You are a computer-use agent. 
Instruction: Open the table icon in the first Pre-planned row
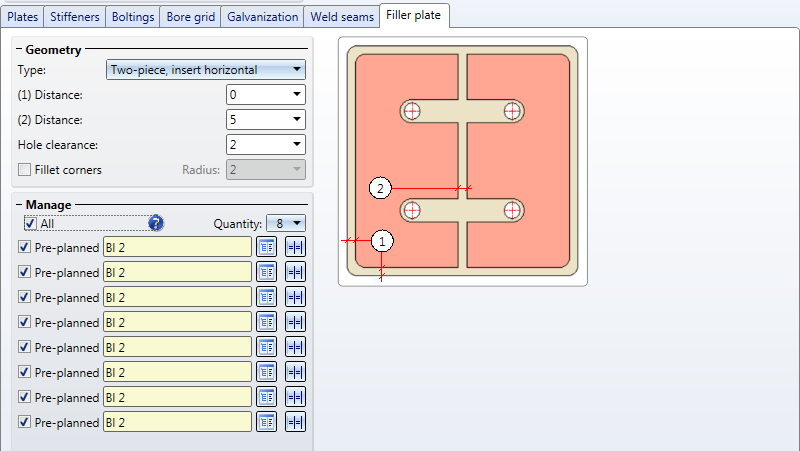point(266,247)
